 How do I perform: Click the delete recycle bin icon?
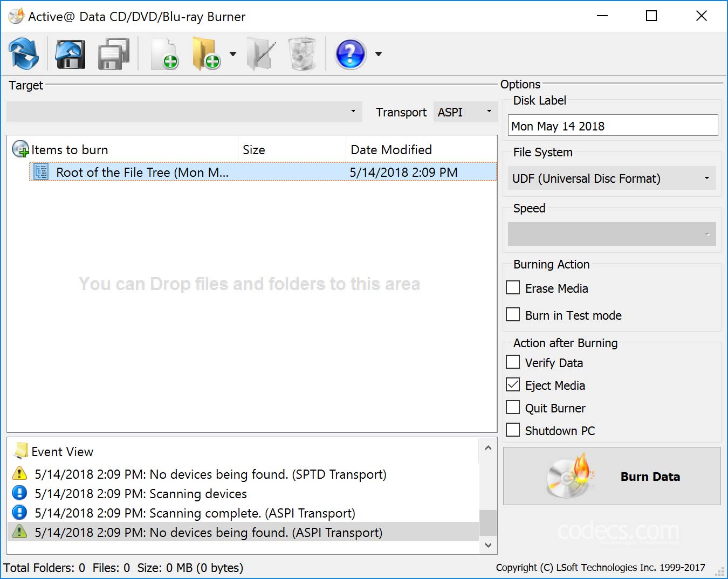coord(302,54)
